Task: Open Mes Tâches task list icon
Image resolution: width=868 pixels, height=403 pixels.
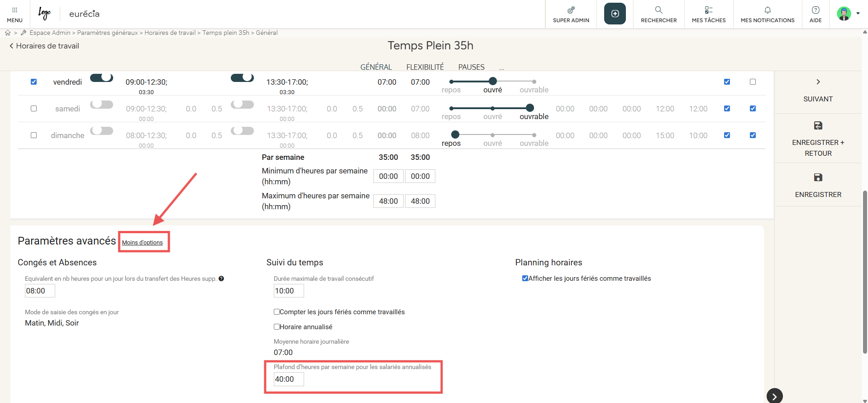Action: coord(708,10)
